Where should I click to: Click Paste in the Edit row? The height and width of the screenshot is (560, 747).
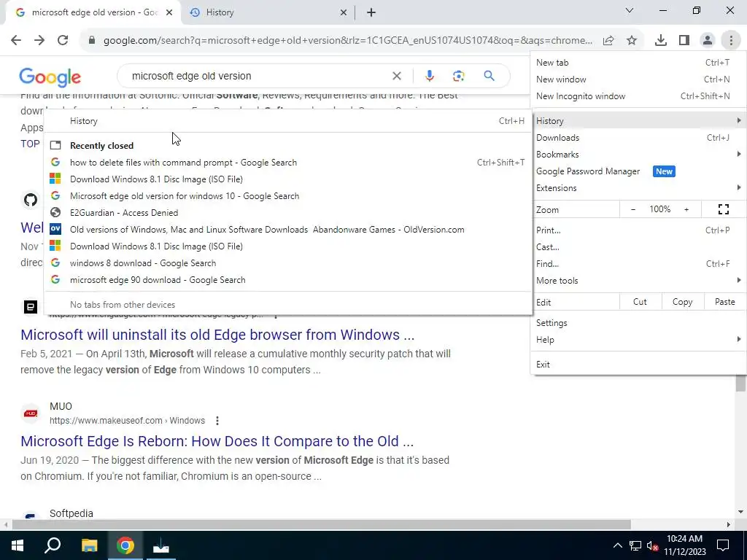tap(724, 302)
